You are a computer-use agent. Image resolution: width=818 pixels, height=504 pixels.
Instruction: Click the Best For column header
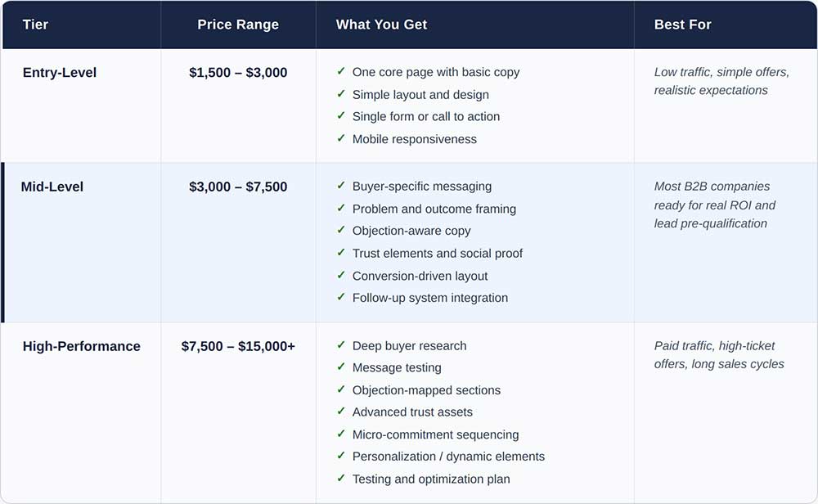[x=682, y=25]
